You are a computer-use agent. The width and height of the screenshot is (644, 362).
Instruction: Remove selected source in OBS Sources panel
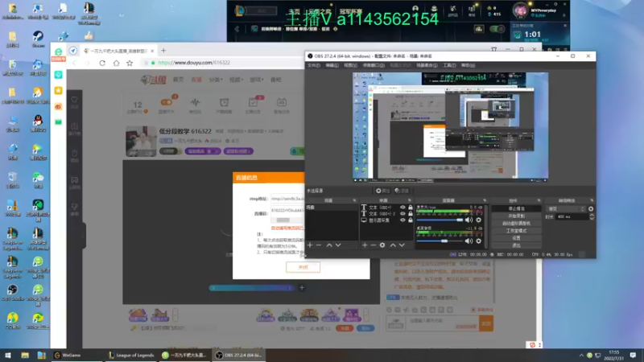tap(374, 245)
